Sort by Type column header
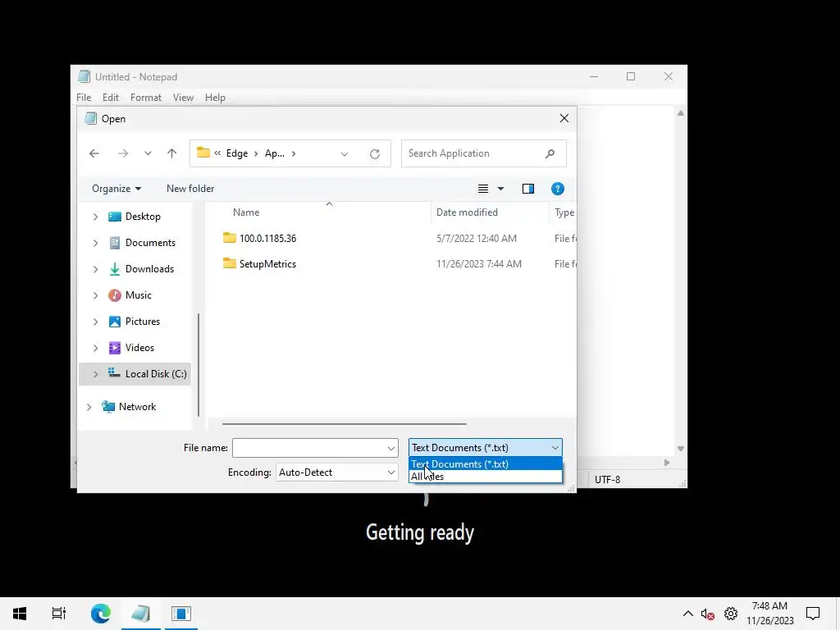 [564, 212]
